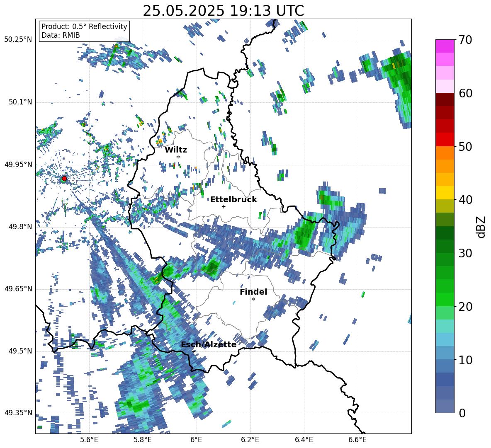This screenshot has width=491, height=448.
Task: Click the 'Product: 0.5° Reflectivity' text
Action: click(x=84, y=27)
